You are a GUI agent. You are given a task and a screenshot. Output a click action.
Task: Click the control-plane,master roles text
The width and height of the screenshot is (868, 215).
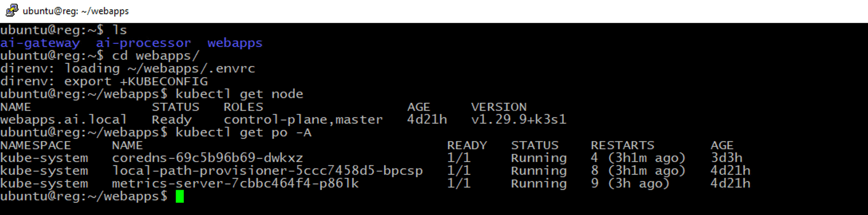[303, 119]
